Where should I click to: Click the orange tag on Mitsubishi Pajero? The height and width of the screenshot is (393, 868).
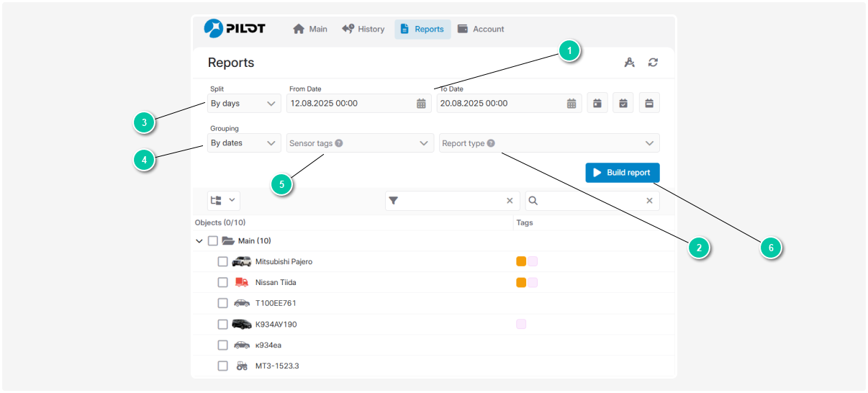(x=521, y=261)
